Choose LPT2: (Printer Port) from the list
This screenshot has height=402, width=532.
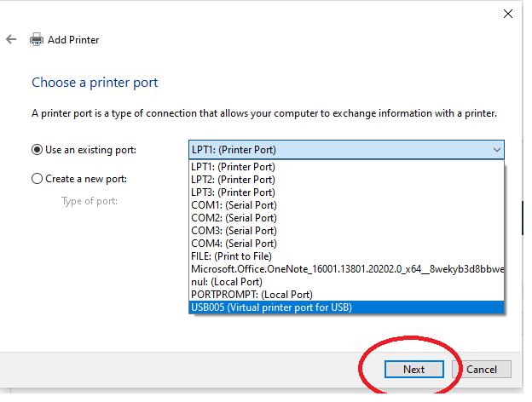(233, 180)
